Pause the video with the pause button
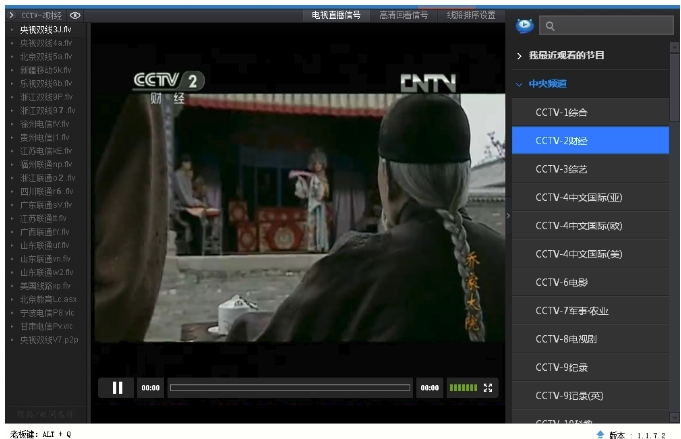Screen dimensions: 681x439 pos(116,388)
